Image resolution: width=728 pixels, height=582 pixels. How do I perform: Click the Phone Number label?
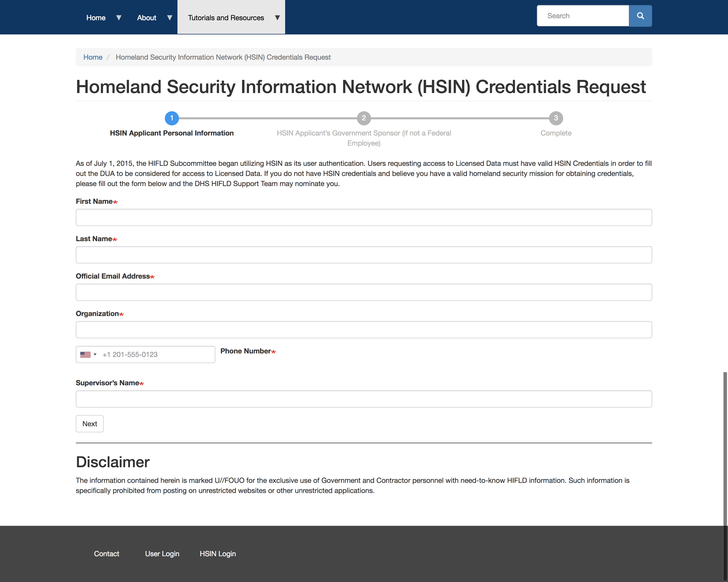(248, 351)
